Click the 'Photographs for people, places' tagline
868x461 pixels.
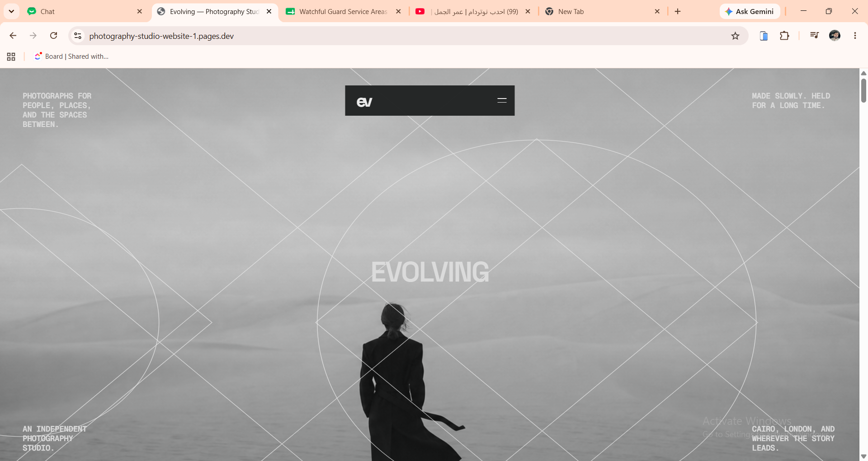pyautogui.click(x=57, y=110)
